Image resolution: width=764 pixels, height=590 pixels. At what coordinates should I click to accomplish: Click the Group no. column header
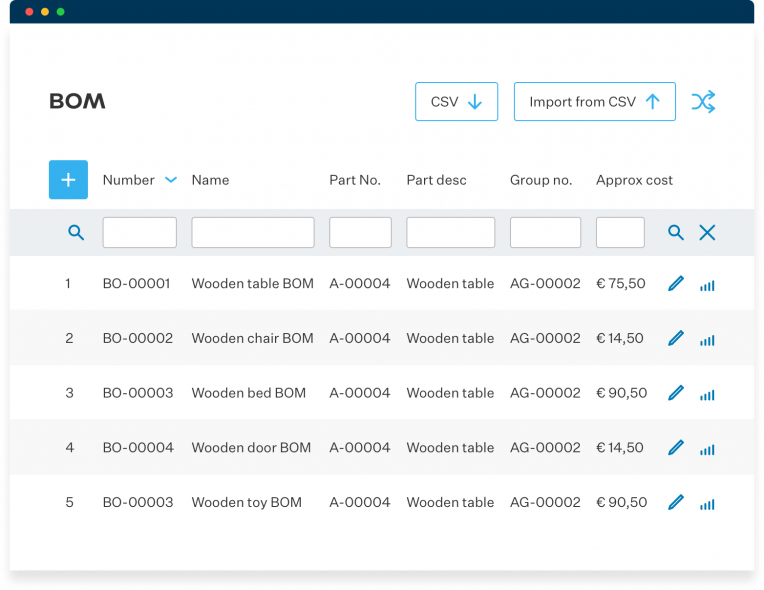[541, 180]
